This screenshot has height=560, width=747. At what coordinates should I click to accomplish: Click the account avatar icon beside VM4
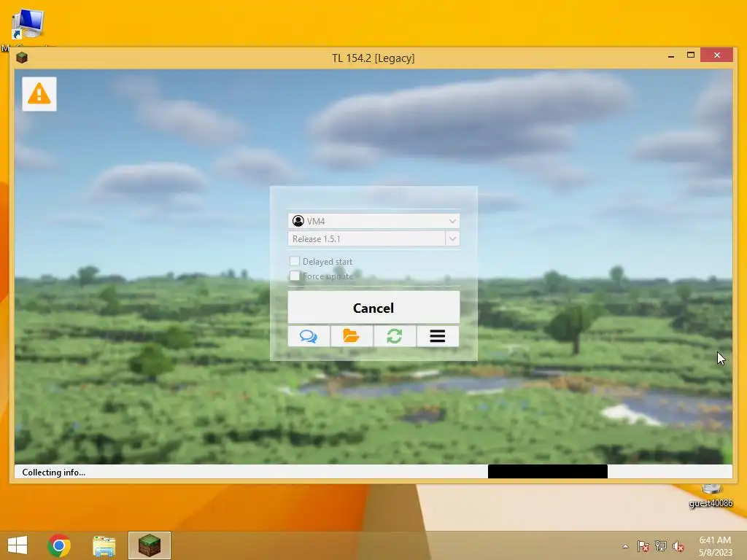coord(298,221)
